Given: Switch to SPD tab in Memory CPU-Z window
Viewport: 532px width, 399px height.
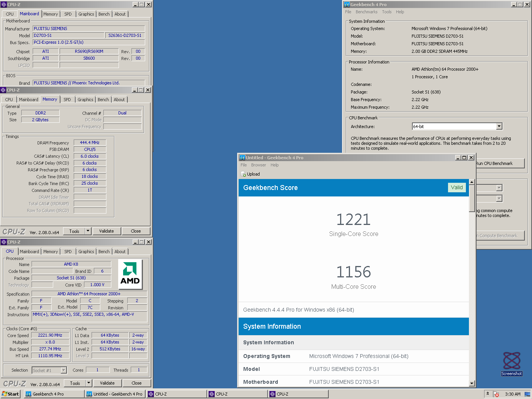Looking at the screenshot, I should click(x=67, y=100).
